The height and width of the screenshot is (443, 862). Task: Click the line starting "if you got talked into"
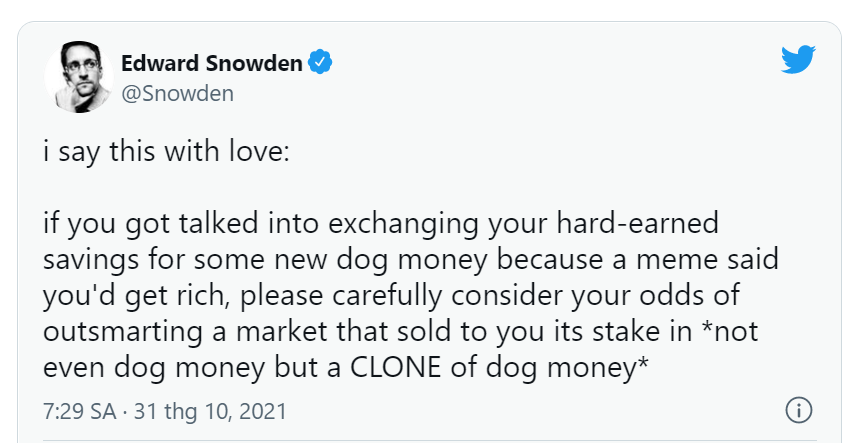coord(381,224)
